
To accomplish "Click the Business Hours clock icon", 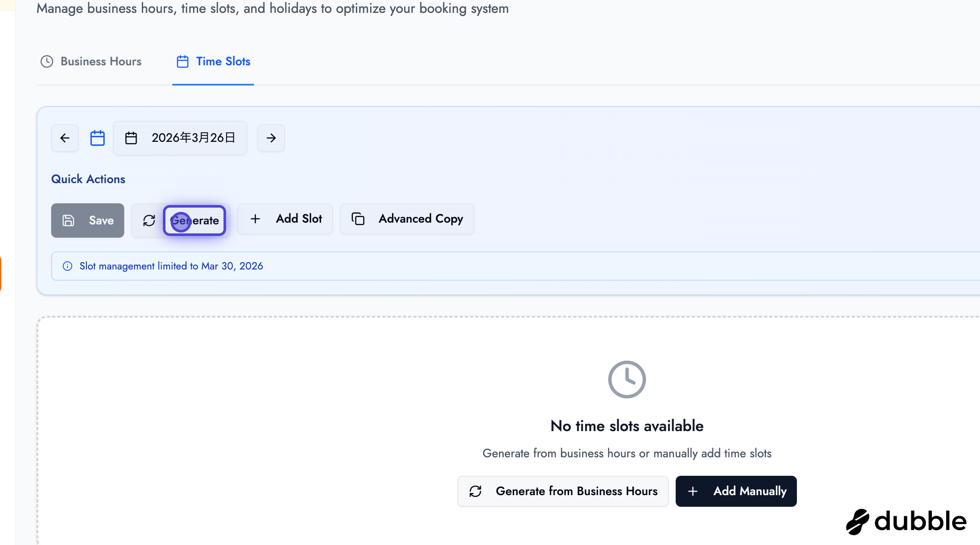I will click(47, 61).
